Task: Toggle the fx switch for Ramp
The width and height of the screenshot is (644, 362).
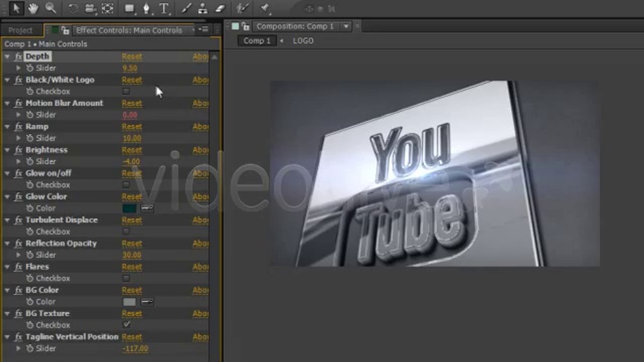Action: pos(19,126)
